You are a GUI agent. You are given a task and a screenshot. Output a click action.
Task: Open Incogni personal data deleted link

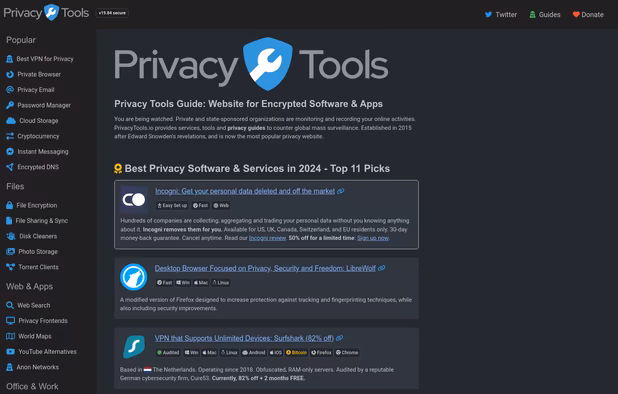245,191
